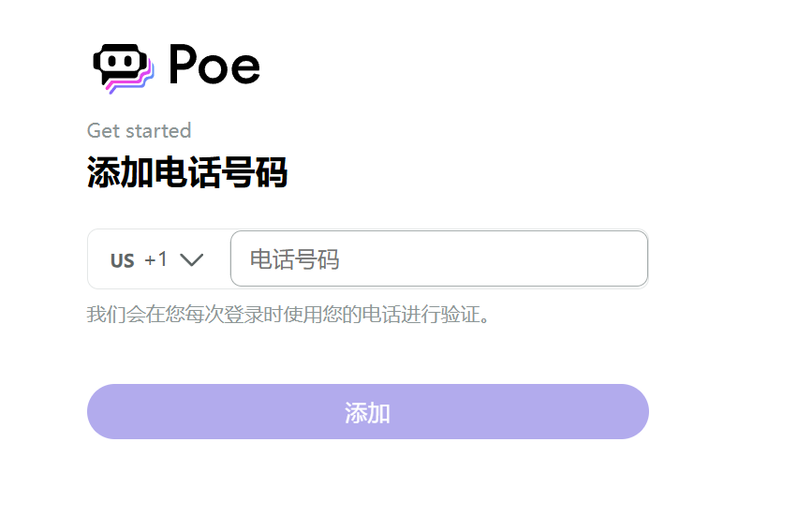Click the 添加电话号码 heading

click(187, 171)
